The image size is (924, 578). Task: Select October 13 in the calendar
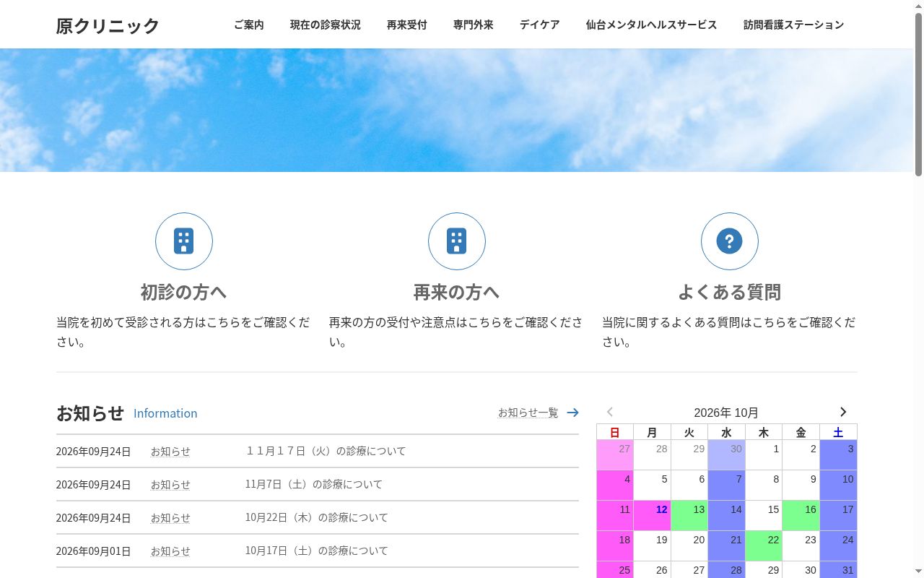point(689,516)
